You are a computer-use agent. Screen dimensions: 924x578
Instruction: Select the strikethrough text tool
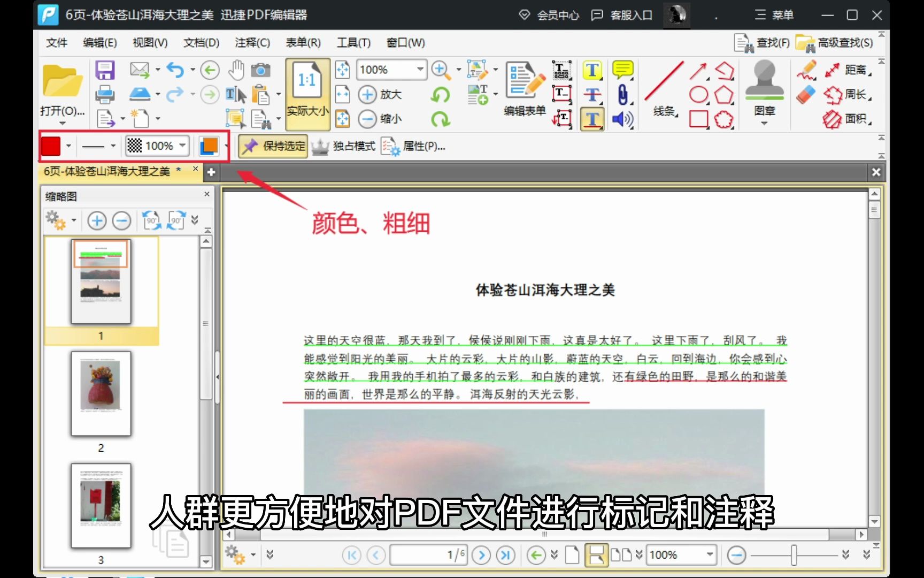pyautogui.click(x=592, y=94)
